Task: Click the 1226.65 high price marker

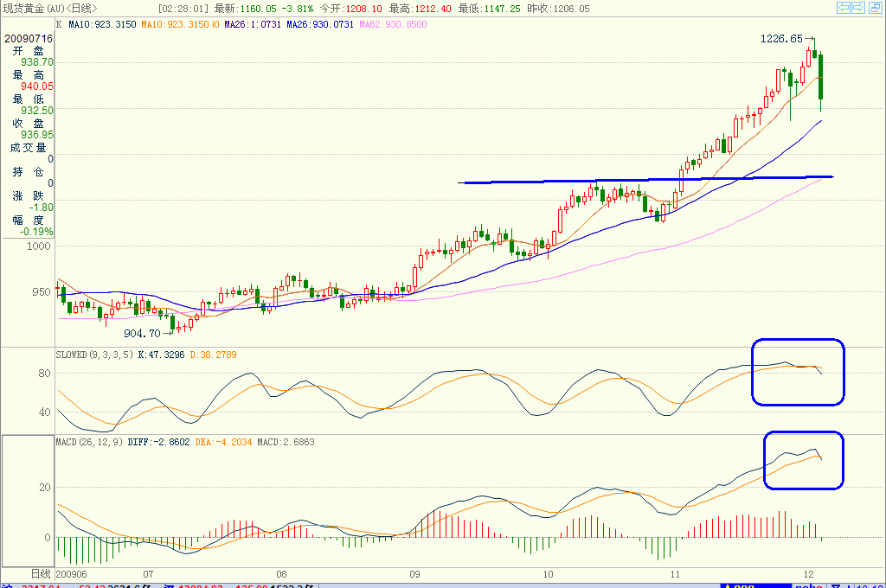Action: pos(781,38)
